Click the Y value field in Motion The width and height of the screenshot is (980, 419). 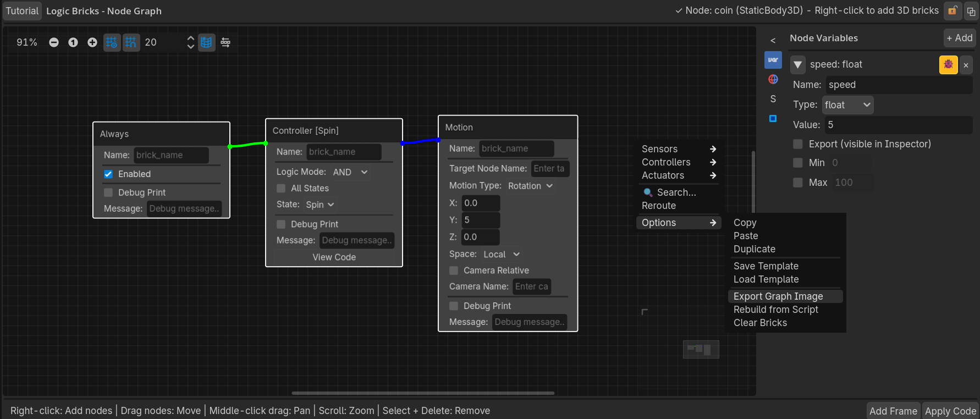click(481, 220)
